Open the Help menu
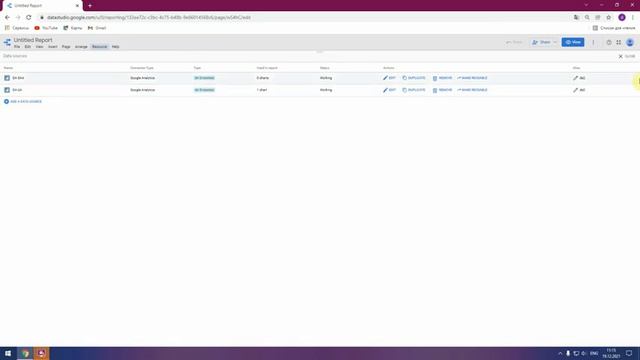 116,47
